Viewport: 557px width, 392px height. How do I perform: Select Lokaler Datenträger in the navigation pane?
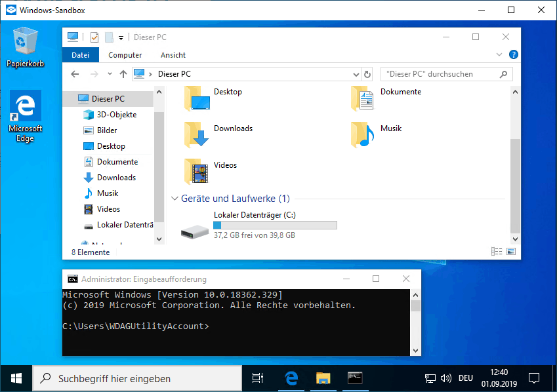125,225
